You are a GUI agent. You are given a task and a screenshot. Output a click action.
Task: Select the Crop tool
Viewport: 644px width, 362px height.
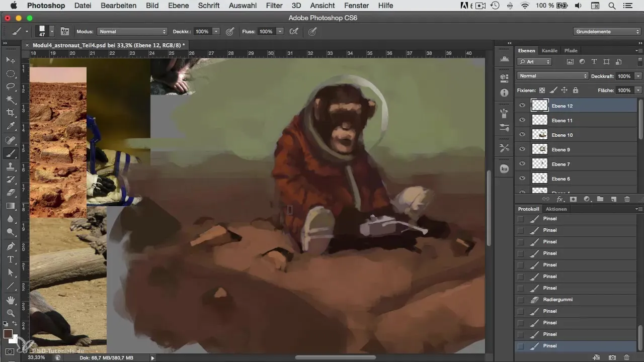11,113
